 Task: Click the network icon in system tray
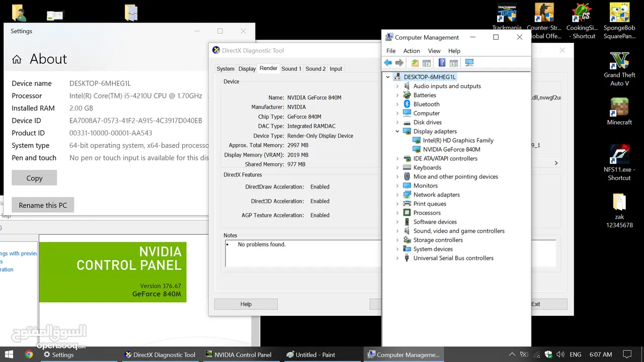click(537, 354)
